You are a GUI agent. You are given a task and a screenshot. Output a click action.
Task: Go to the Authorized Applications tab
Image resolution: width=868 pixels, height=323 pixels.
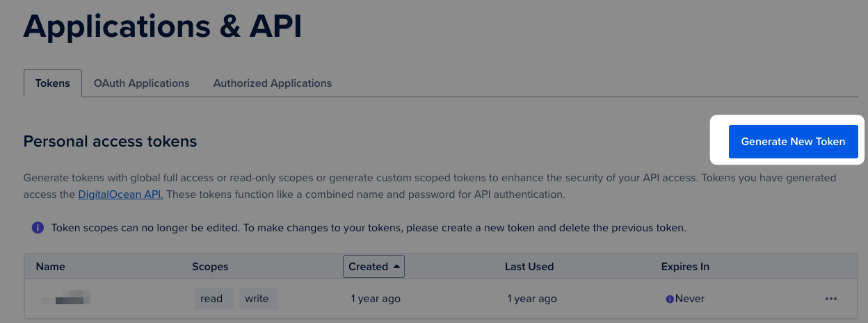pos(273,83)
